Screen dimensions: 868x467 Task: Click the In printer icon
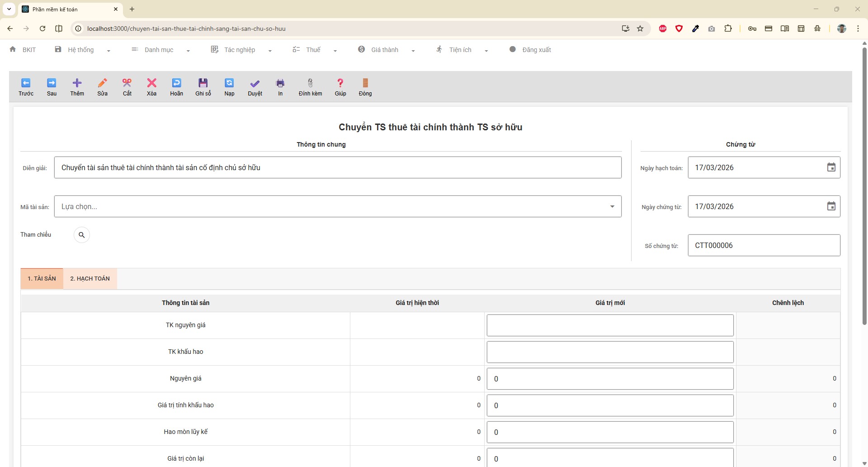click(280, 83)
